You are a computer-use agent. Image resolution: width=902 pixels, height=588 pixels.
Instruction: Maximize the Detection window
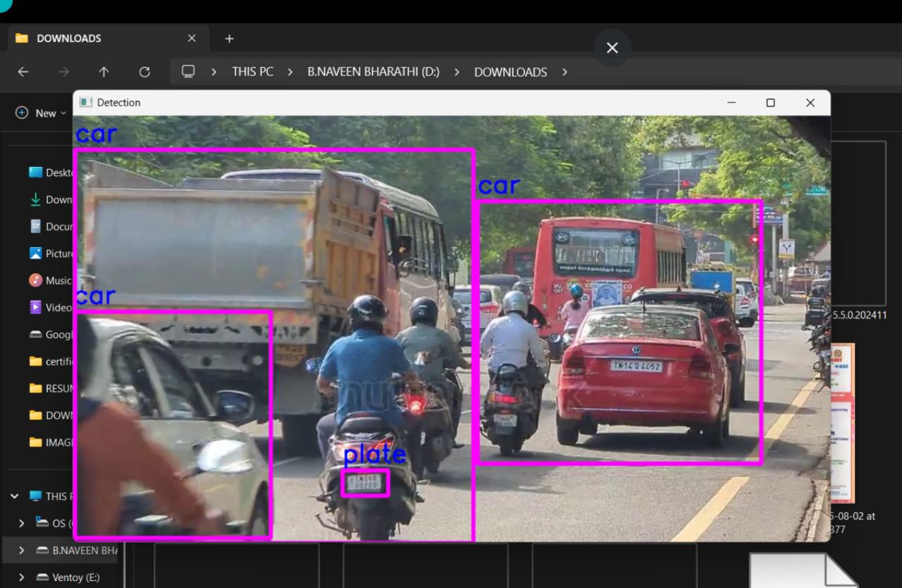770,103
